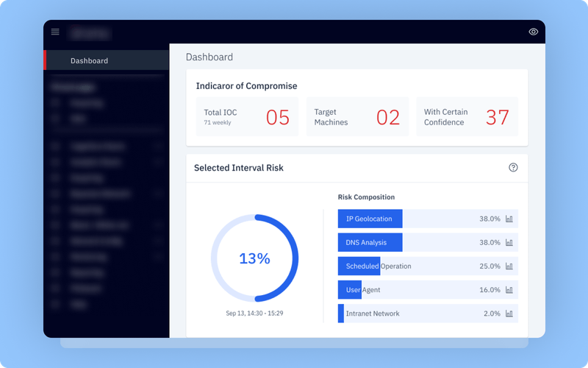Select Dashboard in the sidebar
588x368 pixels.
coord(90,61)
